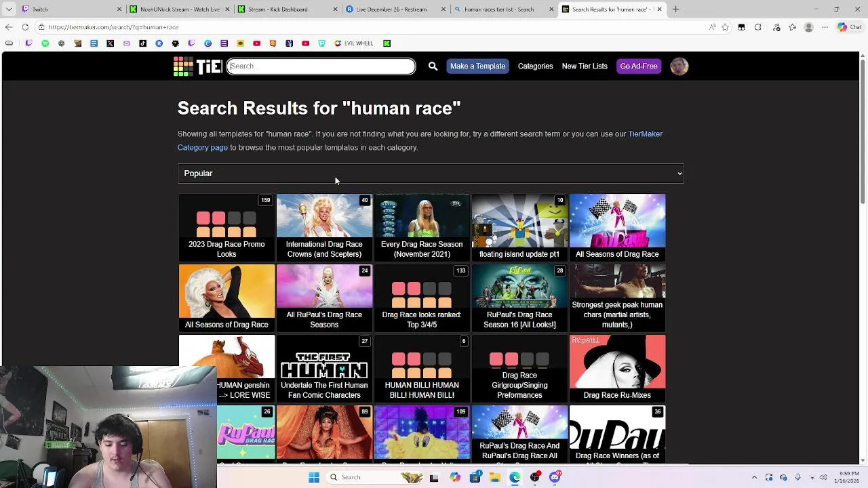Show hidden system tray icons chevron
This screenshot has height=488, width=868.
(x=754, y=477)
